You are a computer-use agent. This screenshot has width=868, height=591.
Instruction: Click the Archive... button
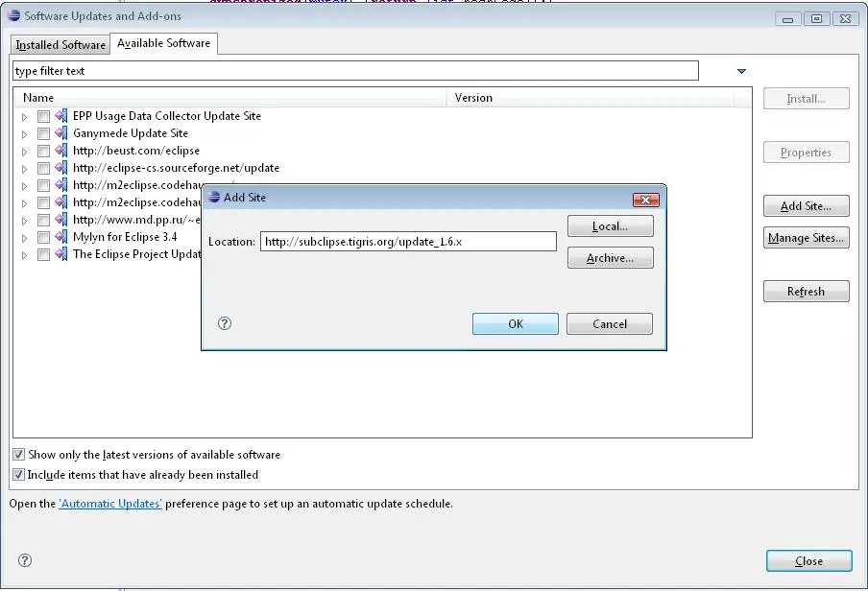(x=610, y=258)
